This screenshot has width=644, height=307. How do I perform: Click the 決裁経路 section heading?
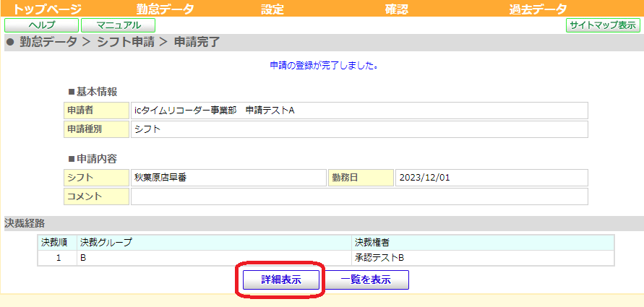(x=25, y=223)
